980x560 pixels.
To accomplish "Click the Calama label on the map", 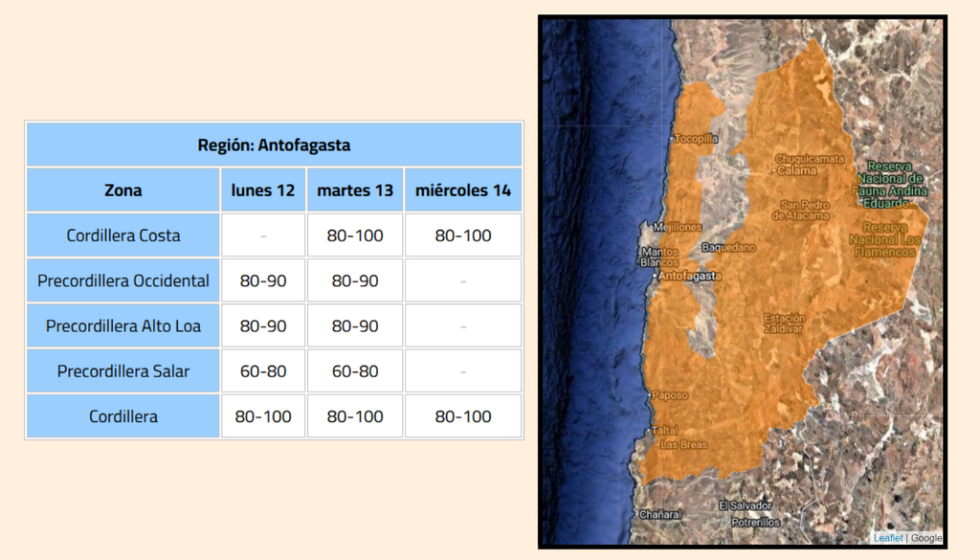I will (x=797, y=170).
